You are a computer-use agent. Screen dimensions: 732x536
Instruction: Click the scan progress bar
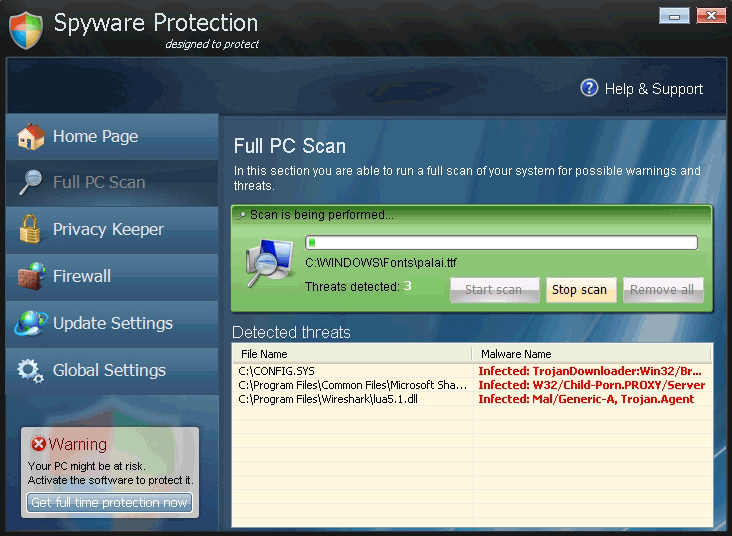point(501,242)
